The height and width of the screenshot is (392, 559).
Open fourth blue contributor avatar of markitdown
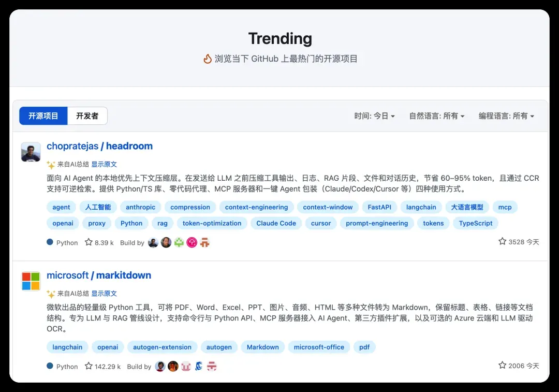pyautogui.click(x=199, y=366)
